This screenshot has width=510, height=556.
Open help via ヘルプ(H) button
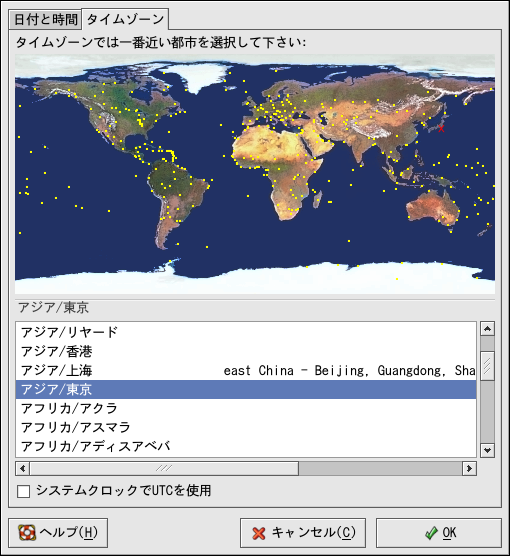click(x=58, y=533)
